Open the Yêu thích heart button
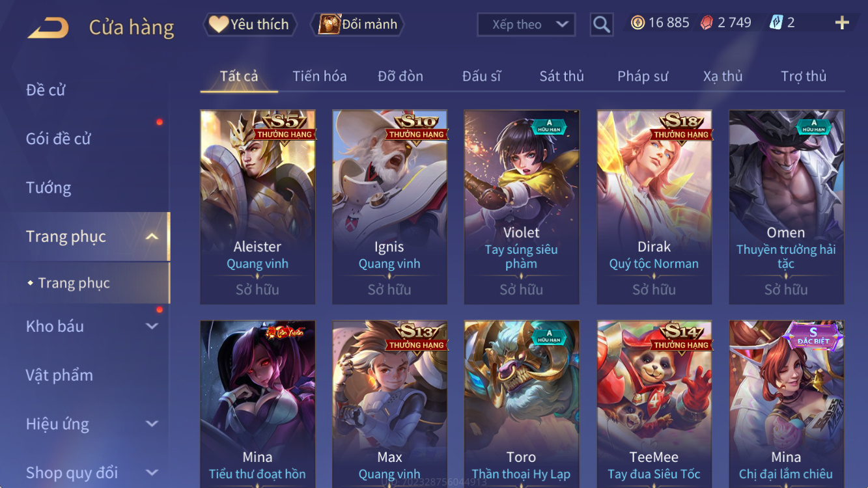This screenshot has width=868, height=488. coord(250,25)
